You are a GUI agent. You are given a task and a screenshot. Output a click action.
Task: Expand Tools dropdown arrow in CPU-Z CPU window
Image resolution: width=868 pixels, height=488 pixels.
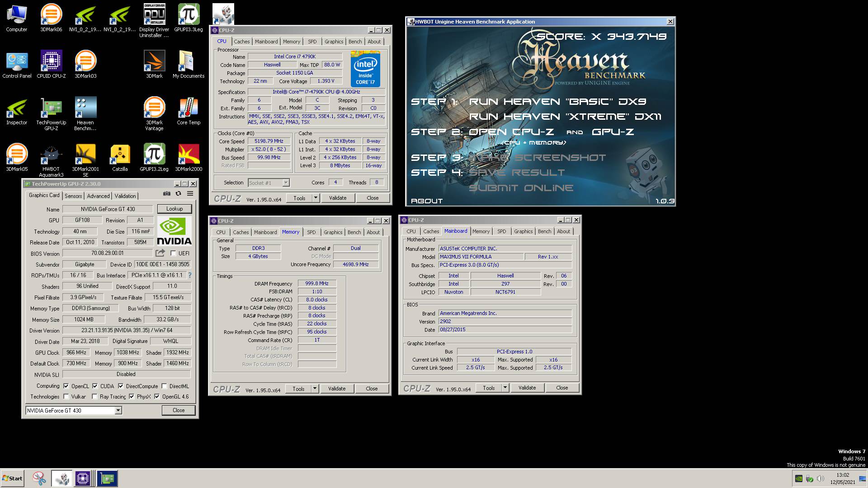point(316,198)
